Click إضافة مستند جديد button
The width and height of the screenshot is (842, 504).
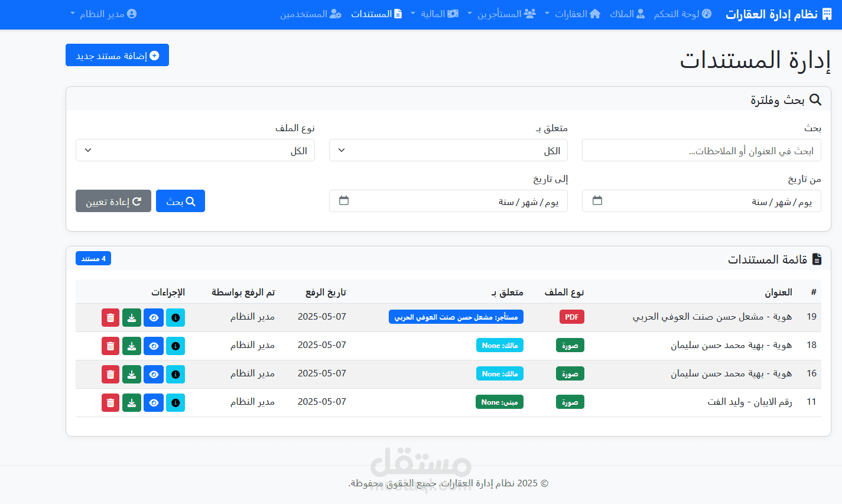click(117, 55)
